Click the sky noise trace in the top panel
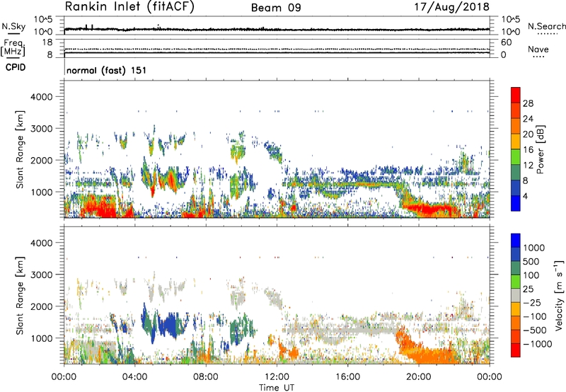 277,29
